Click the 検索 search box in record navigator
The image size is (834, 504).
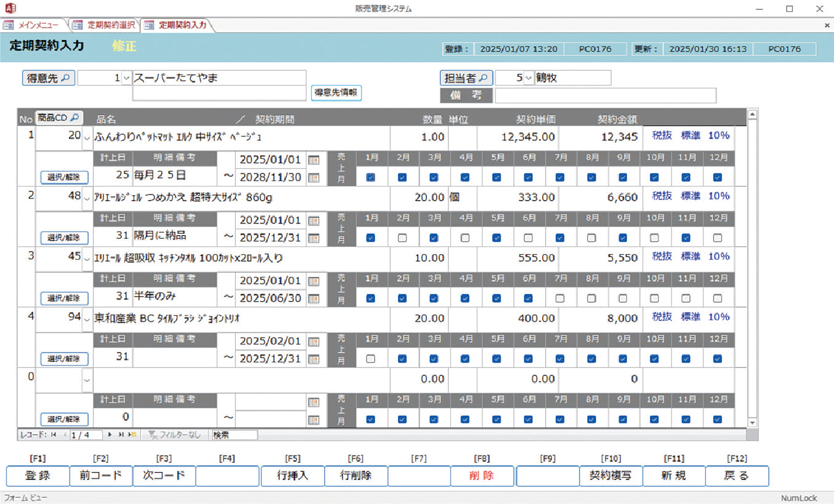click(x=234, y=434)
